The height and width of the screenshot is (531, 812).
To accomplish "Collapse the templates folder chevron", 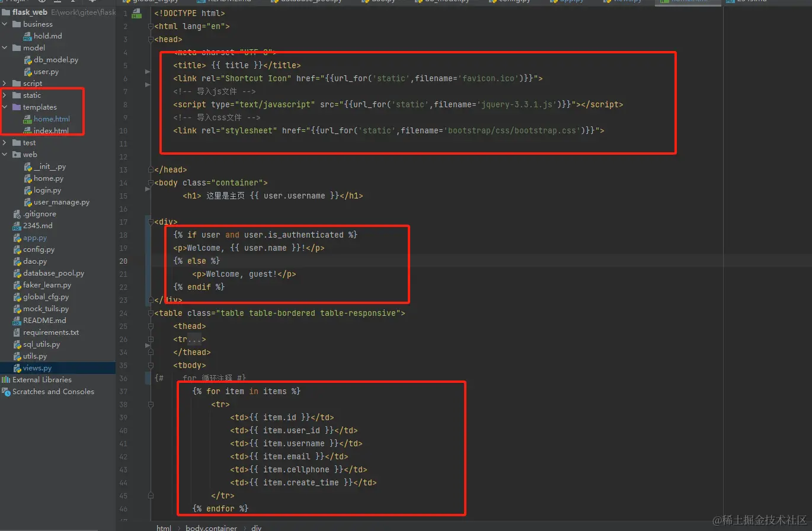I will pyautogui.click(x=5, y=107).
